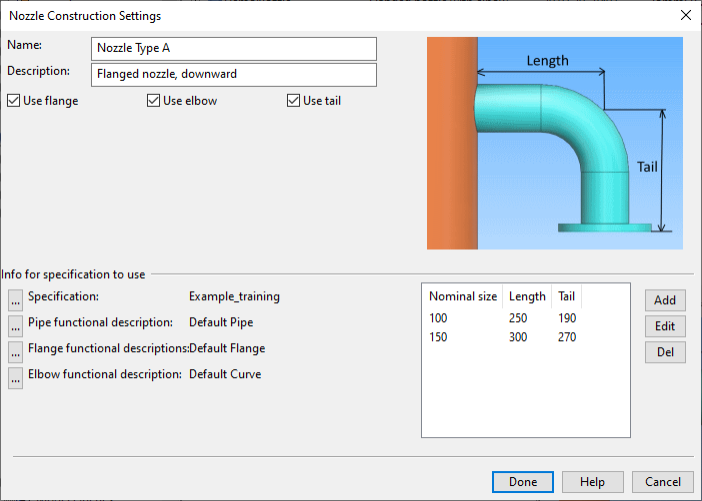Cancel the nozzle settings dialog
The height and width of the screenshot is (501, 702).
click(662, 482)
